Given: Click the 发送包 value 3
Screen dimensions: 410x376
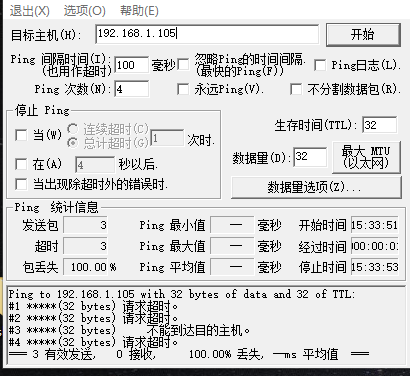Looking at the screenshot, I should coord(85,225).
